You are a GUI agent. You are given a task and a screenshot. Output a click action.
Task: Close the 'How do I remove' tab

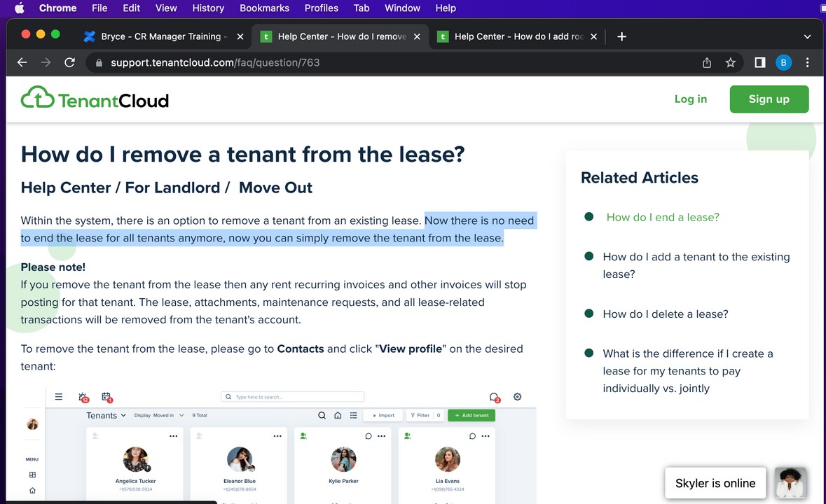417,36
